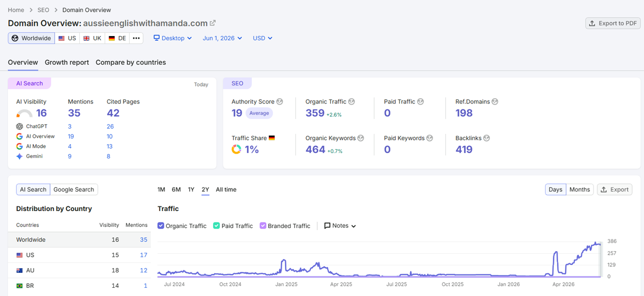Screen dimensions: 644x296
Task: Click the Export to PDF button
Action: point(613,23)
